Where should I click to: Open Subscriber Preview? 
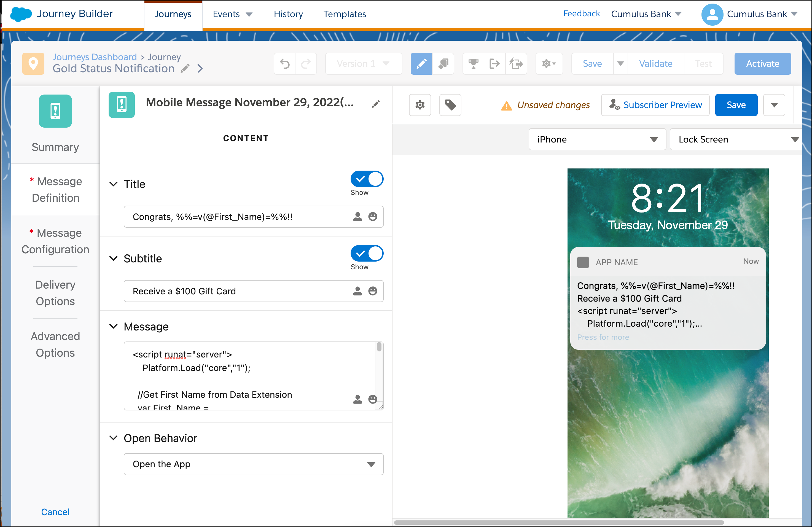tap(655, 105)
